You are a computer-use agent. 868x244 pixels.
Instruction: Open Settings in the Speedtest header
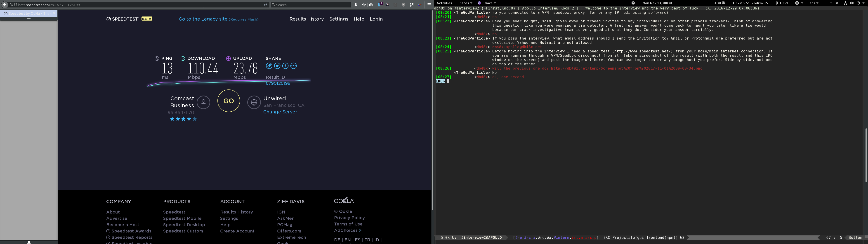point(339,19)
